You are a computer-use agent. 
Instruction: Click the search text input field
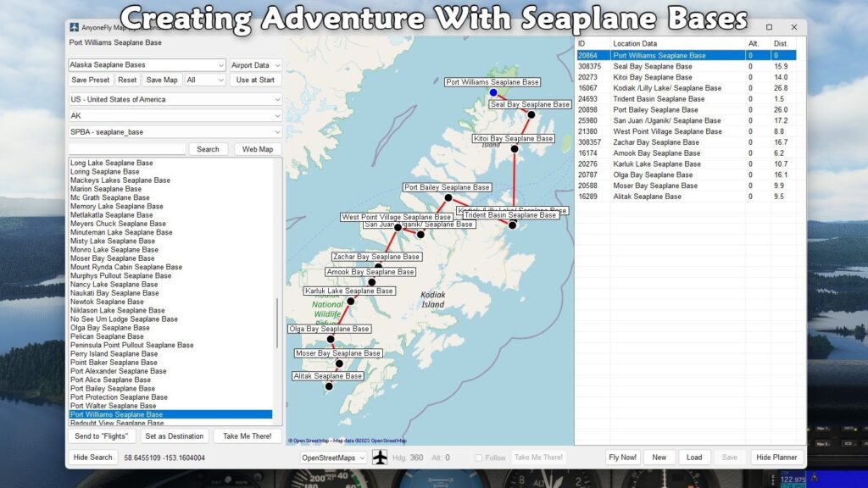[x=127, y=149]
